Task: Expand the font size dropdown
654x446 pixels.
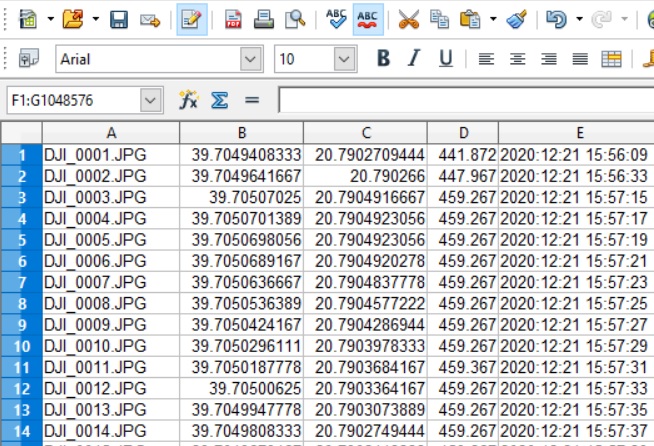Action: point(345,59)
